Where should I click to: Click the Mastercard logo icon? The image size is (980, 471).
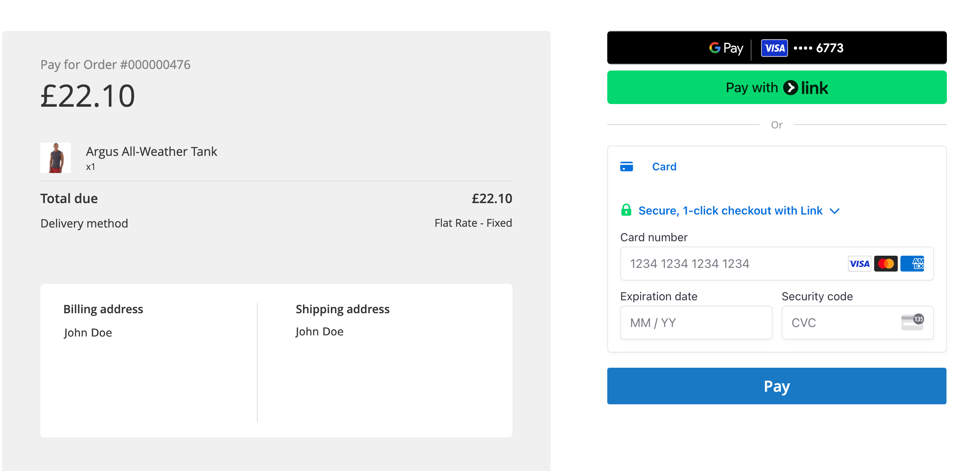(x=886, y=264)
